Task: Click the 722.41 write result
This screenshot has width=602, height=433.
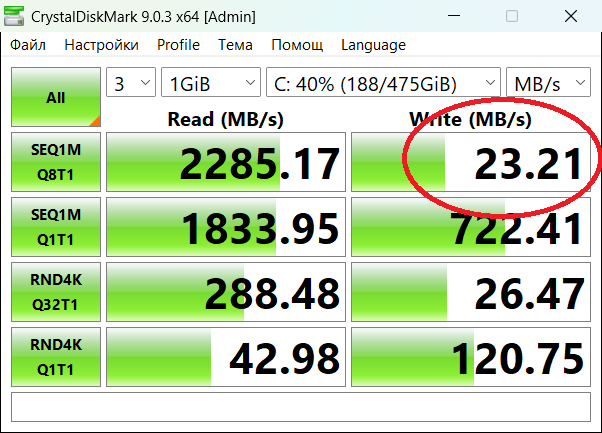Action: click(471, 227)
